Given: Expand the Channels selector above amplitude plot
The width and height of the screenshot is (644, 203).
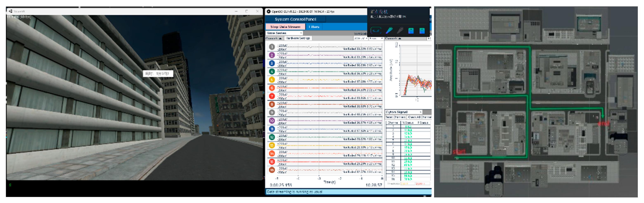Looking at the screenshot, I should click(393, 39).
